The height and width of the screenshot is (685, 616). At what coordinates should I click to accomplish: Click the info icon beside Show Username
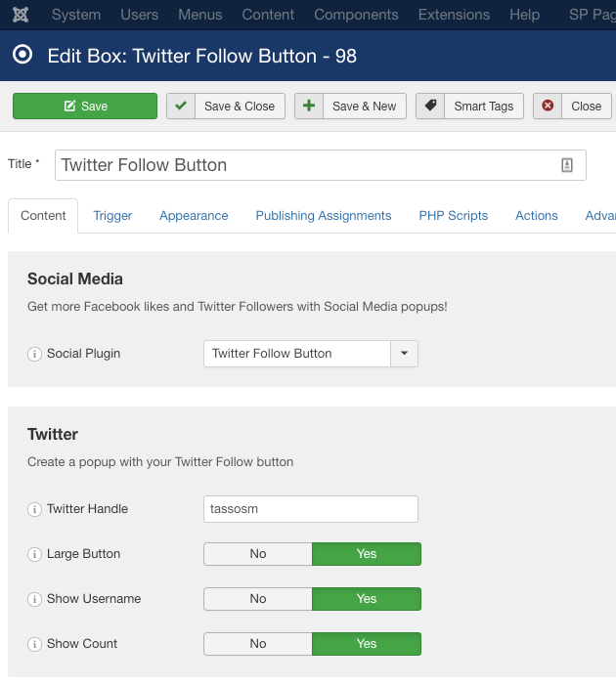34,599
